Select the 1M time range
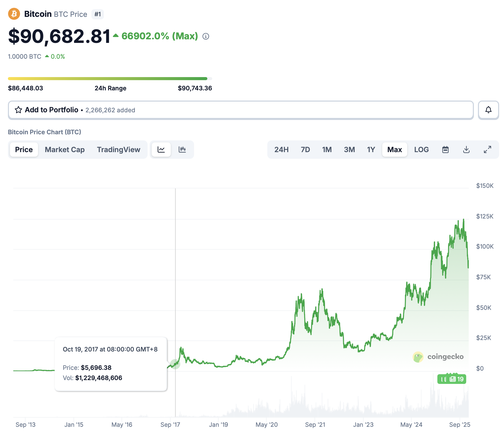 coord(327,150)
